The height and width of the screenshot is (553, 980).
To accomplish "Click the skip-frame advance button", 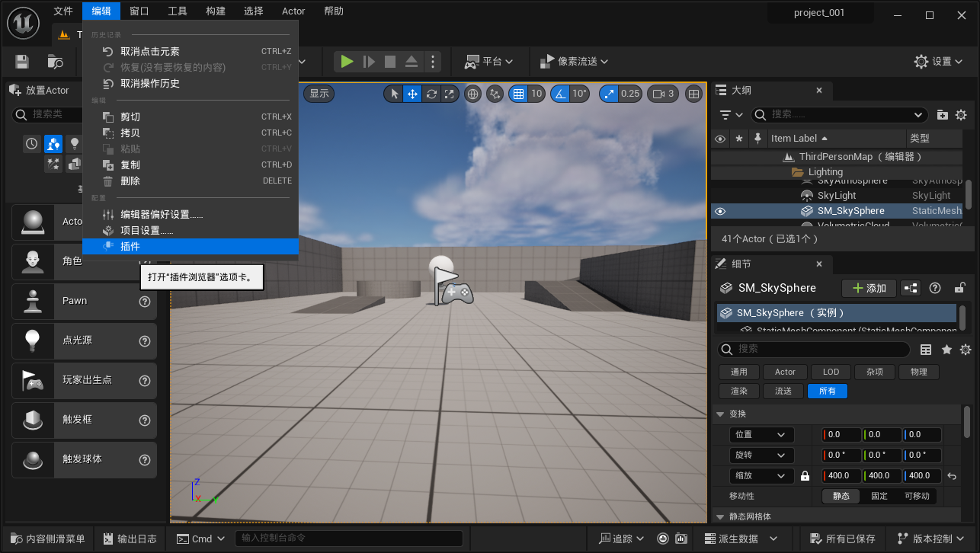I will [369, 62].
